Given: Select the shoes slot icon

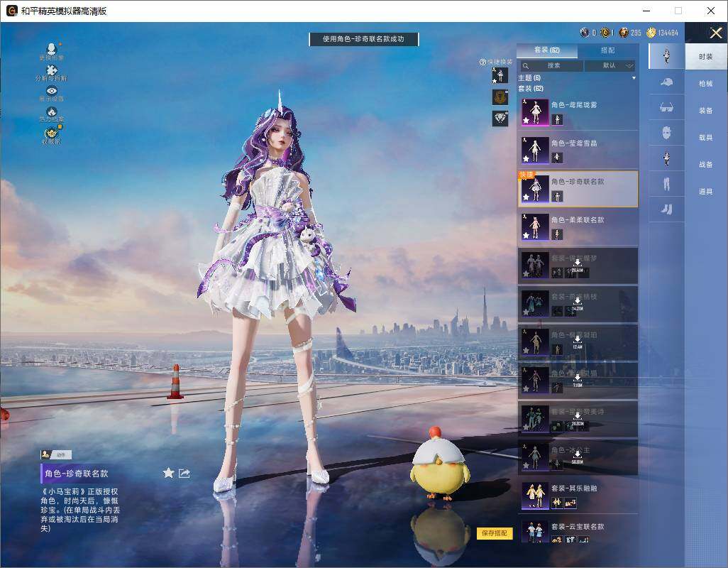Looking at the screenshot, I should pyautogui.click(x=666, y=209).
